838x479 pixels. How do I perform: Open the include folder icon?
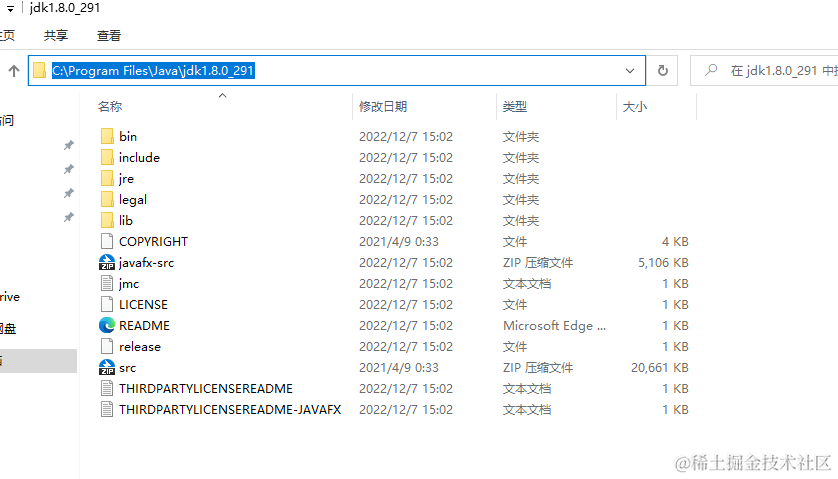pos(107,157)
